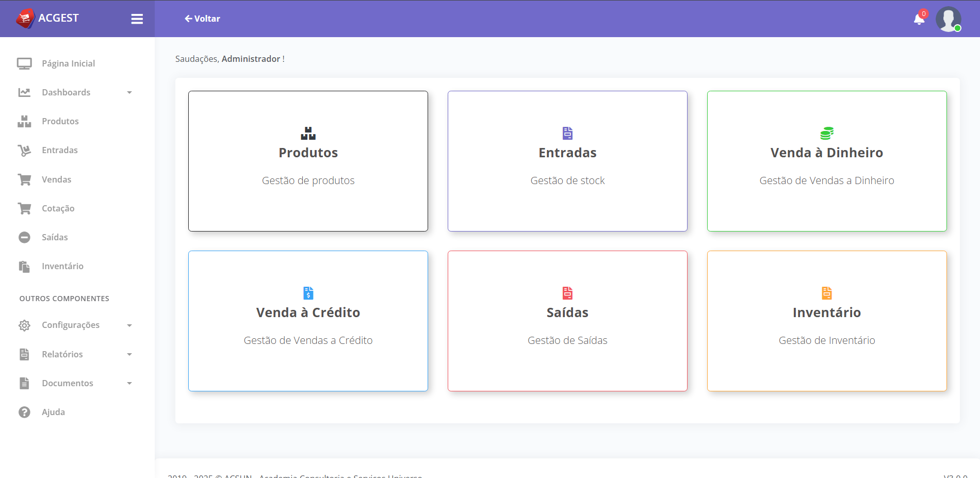Click the red Saídas document icon
The image size is (980, 478).
pyautogui.click(x=567, y=293)
